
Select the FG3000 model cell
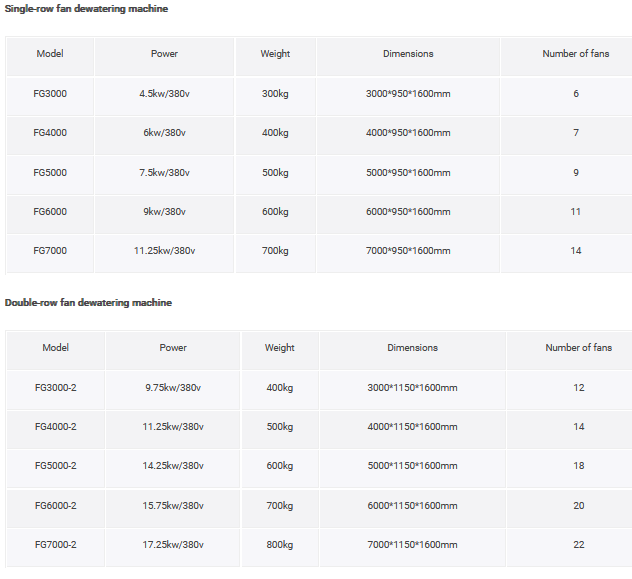click(50, 93)
